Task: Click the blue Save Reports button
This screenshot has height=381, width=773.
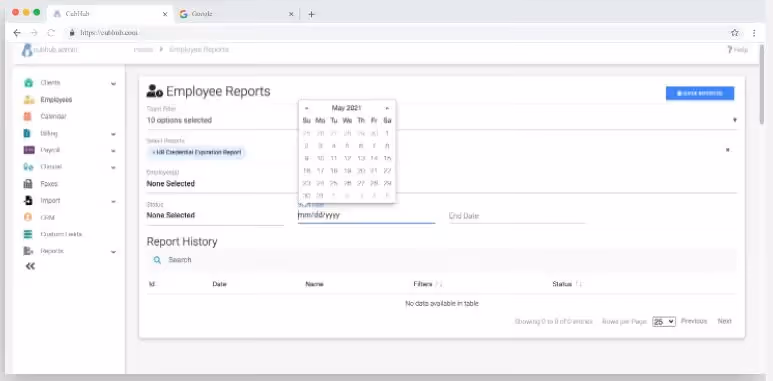Action: [700, 93]
